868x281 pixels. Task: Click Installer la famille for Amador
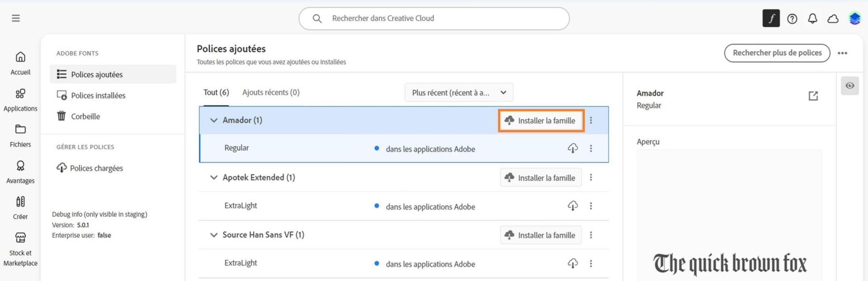point(541,120)
